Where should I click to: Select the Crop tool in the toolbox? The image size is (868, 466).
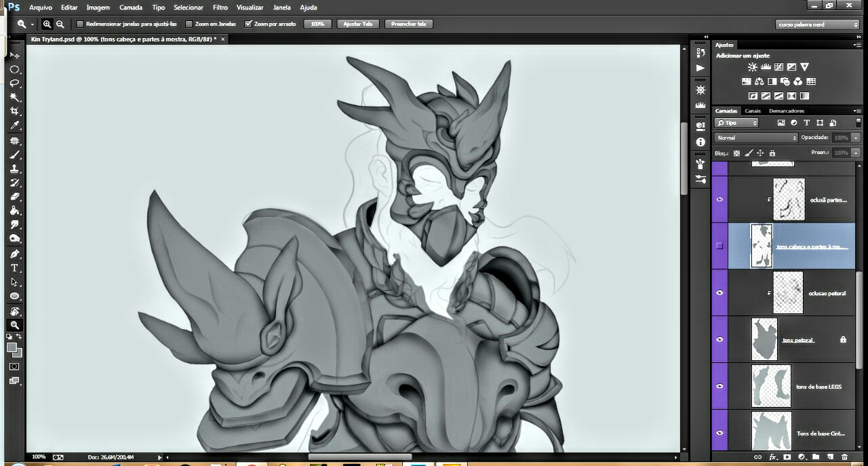point(14,111)
